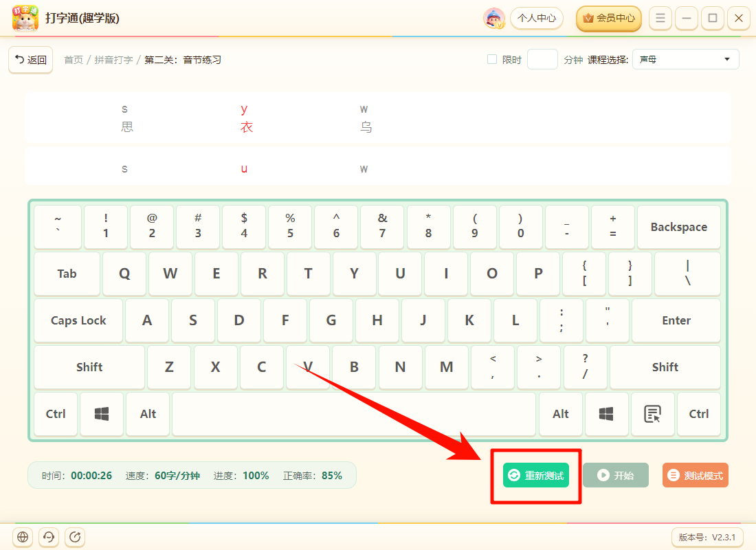Click the question mark slash key

[585, 367]
